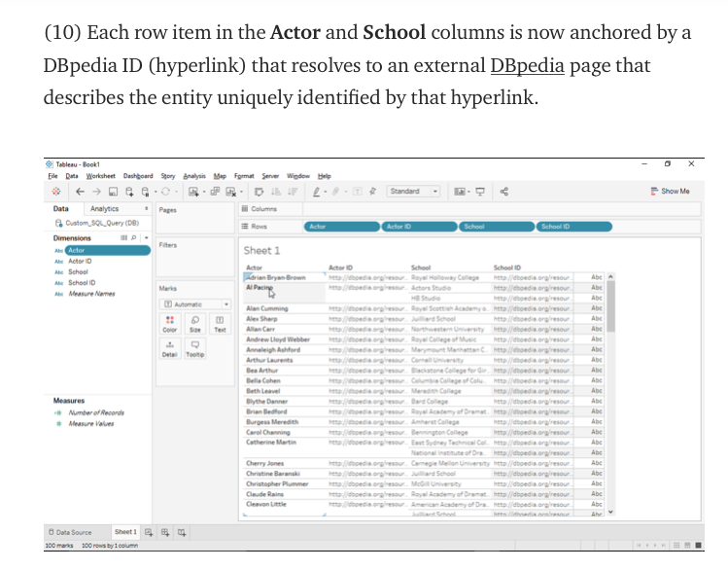Click the Tableau start page icon
This screenshot has width=728, height=570.
[x=55, y=192]
